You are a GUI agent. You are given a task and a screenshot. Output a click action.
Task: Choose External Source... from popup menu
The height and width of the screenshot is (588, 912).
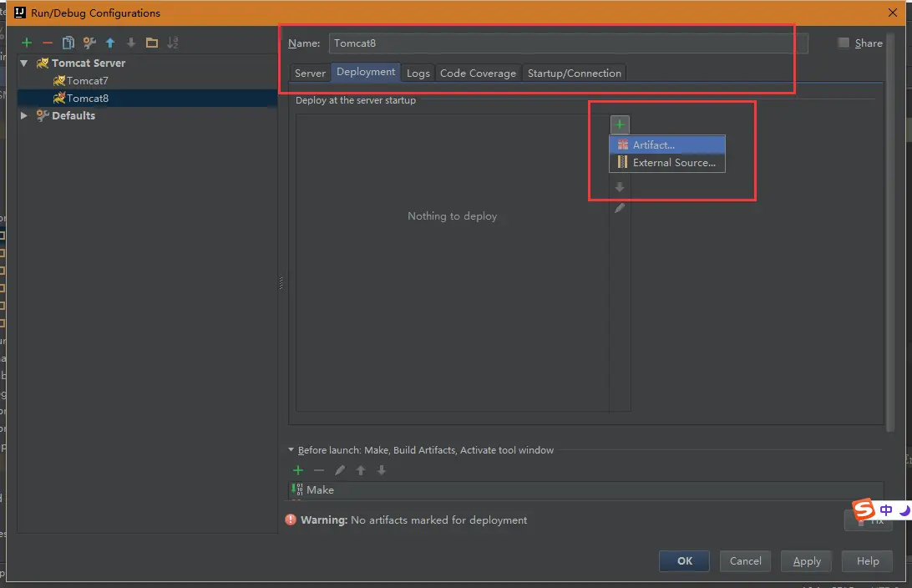click(667, 162)
